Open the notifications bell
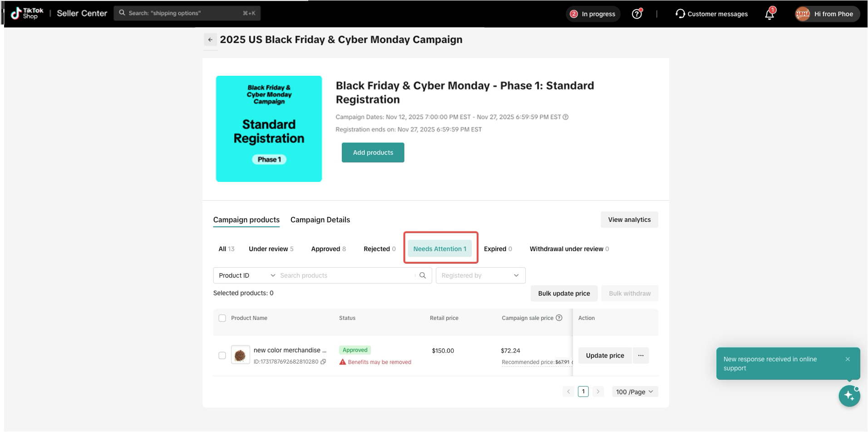This screenshot has width=868, height=432. (x=769, y=14)
